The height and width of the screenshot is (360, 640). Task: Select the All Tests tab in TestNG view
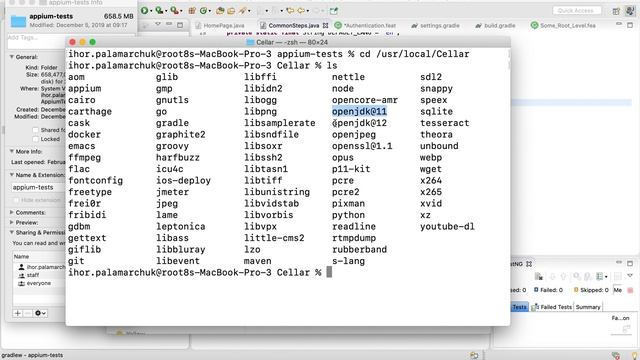tap(519, 307)
